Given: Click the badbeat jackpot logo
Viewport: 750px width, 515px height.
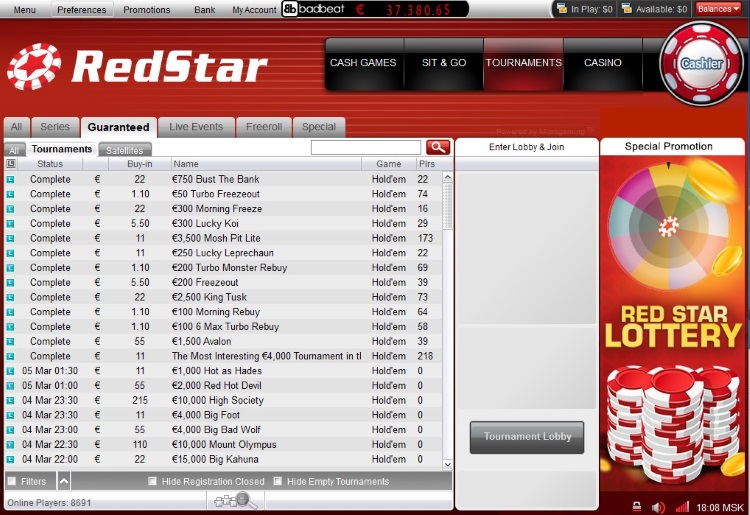Looking at the screenshot, I should [x=313, y=9].
